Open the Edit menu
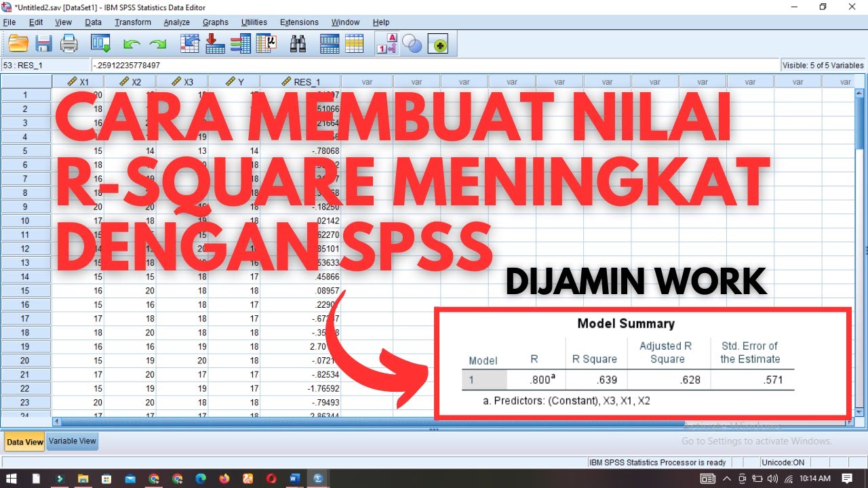 click(x=36, y=22)
